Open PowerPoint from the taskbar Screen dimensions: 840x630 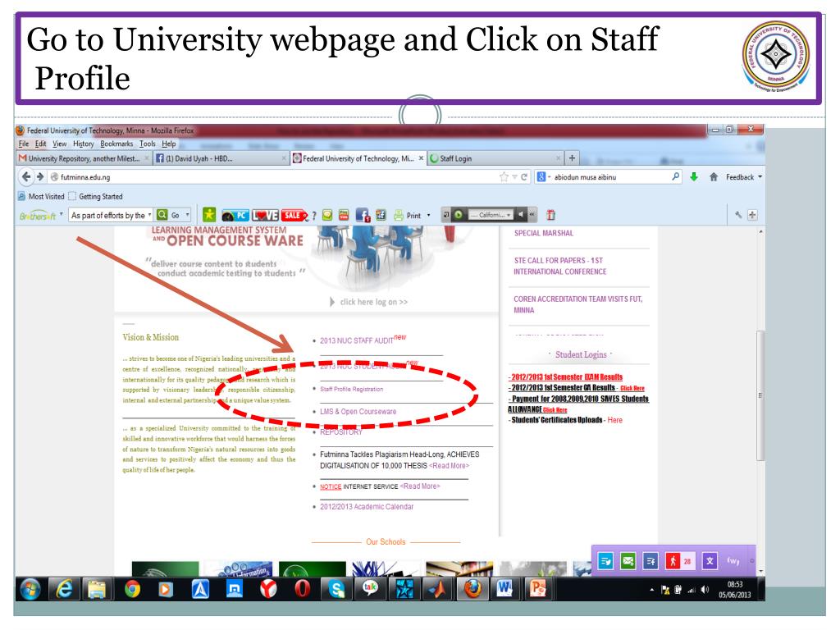click(537, 589)
